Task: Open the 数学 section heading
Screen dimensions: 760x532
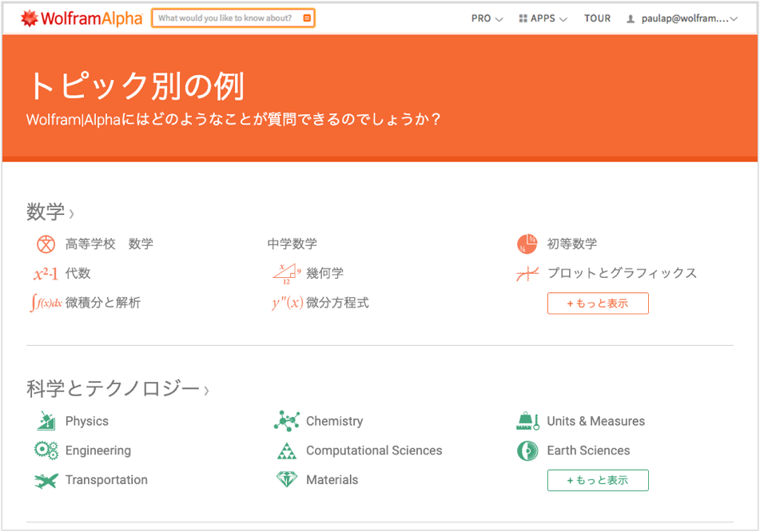Action: click(x=46, y=212)
